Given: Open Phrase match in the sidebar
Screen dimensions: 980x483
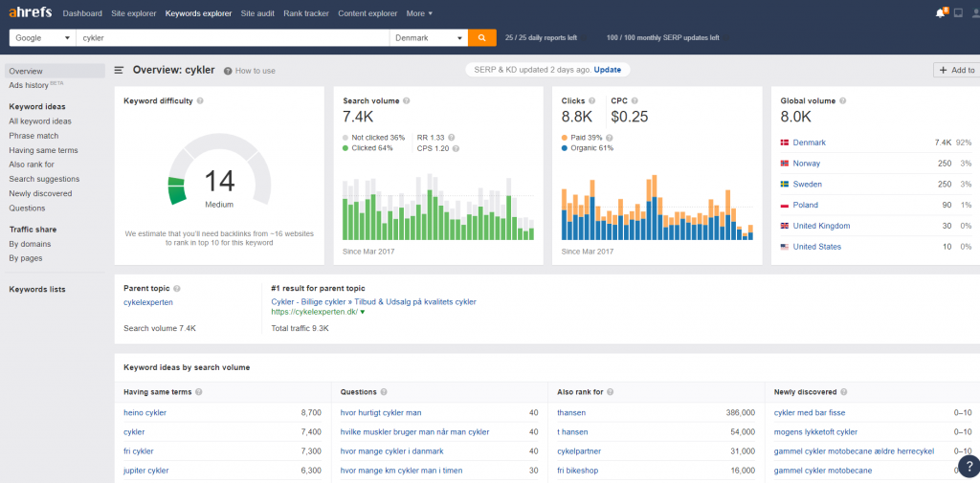Looking at the screenshot, I should pos(33,136).
